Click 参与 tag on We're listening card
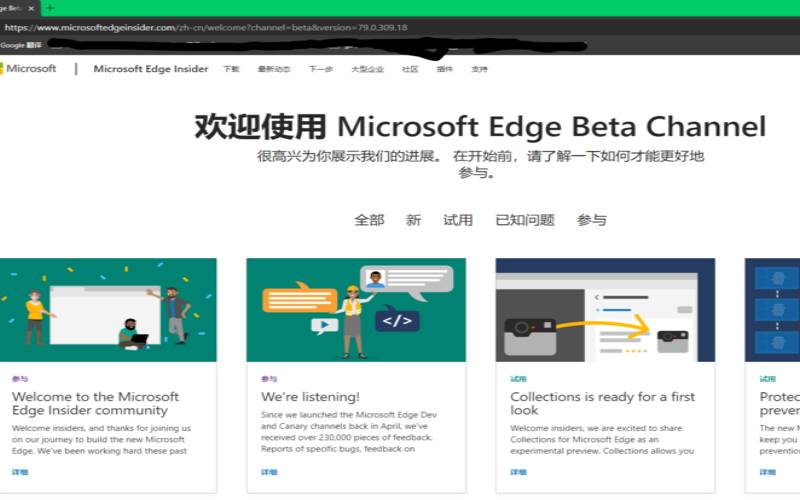 [269, 379]
